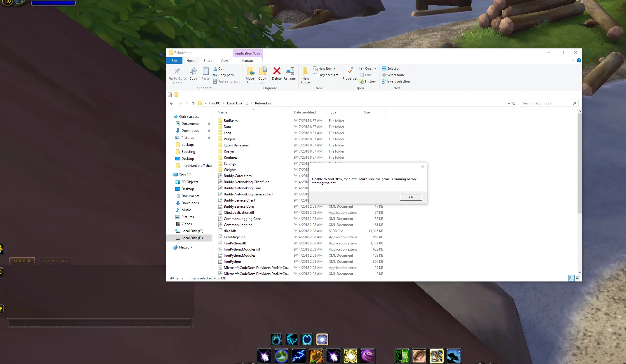Click the address bar Refresh icon
The image size is (626, 364).
[514, 103]
